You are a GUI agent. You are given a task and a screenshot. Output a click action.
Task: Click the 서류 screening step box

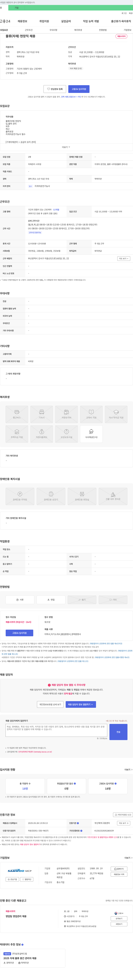click(20, 600)
